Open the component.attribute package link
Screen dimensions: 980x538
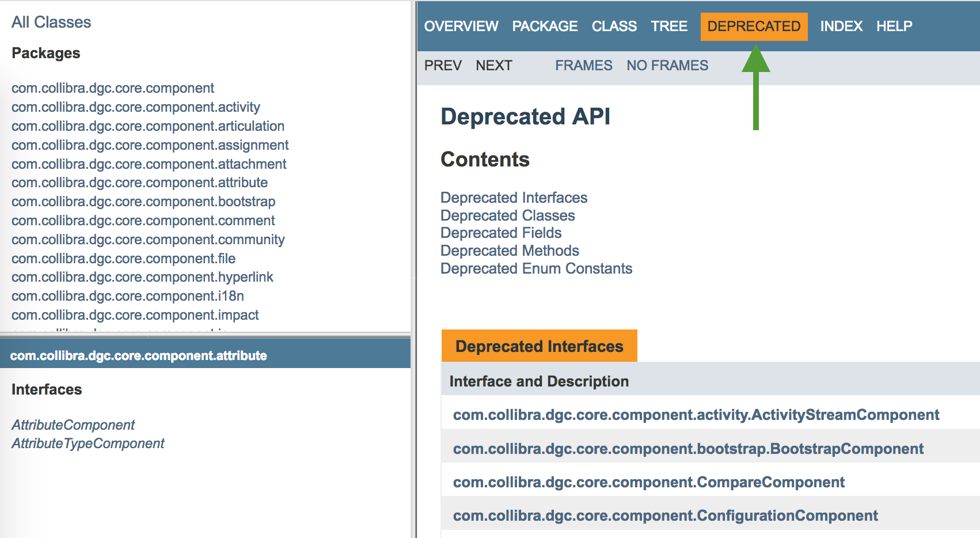point(139,183)
